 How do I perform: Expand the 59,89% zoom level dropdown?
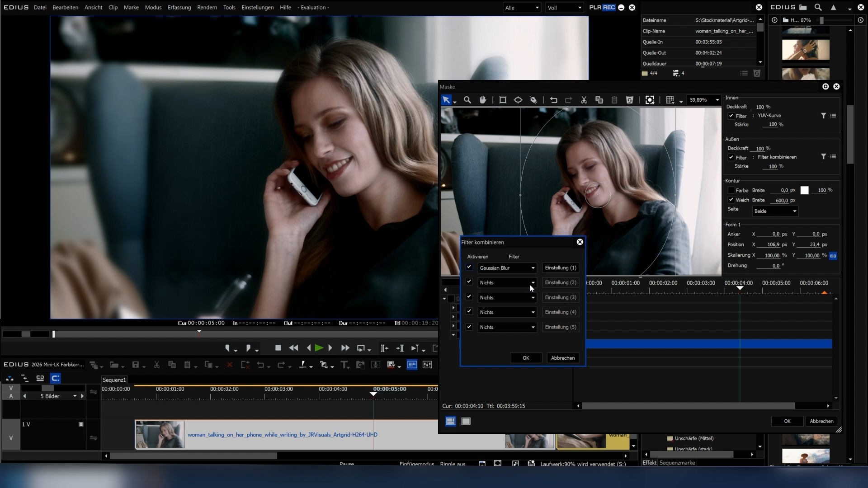point(717,100)
